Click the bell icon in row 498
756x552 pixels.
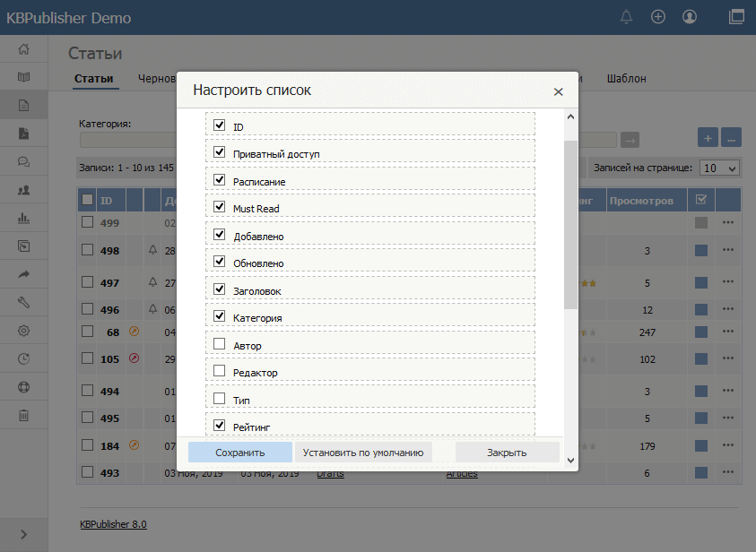pyautogui.click(x=152, y=250)
